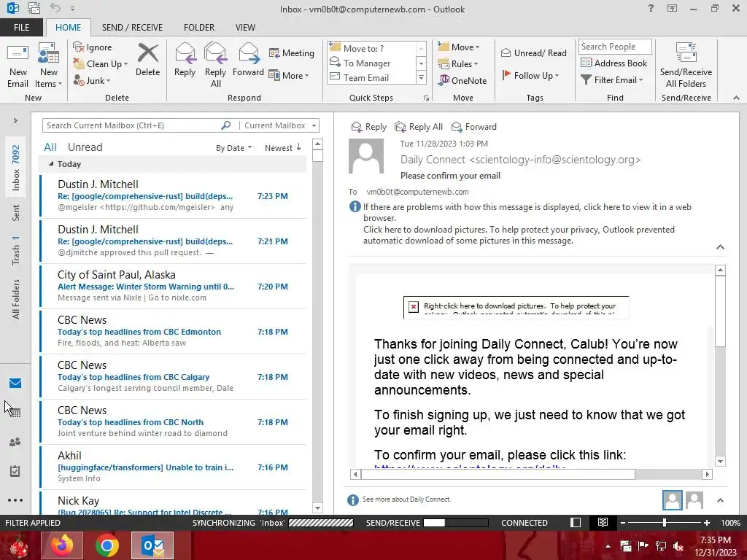Viewport: 747px width, 560px height.
Task: Expand the Quick Steps gallery
Action: pos(421,77)
